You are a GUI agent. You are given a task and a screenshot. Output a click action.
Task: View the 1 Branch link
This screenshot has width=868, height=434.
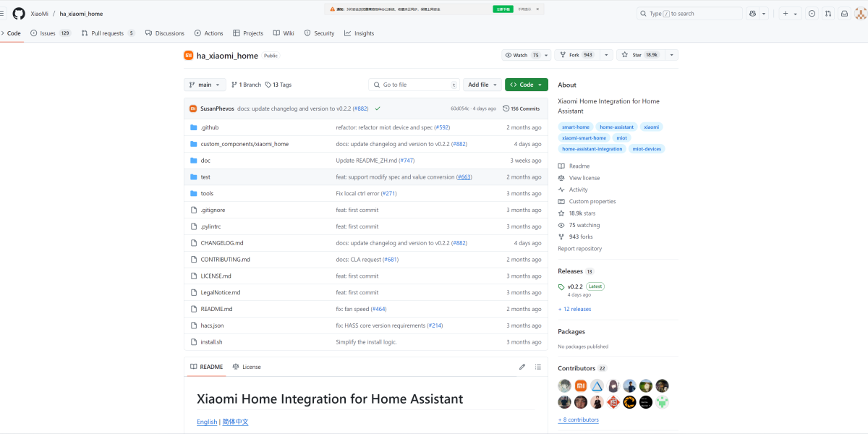click(246, 85)
